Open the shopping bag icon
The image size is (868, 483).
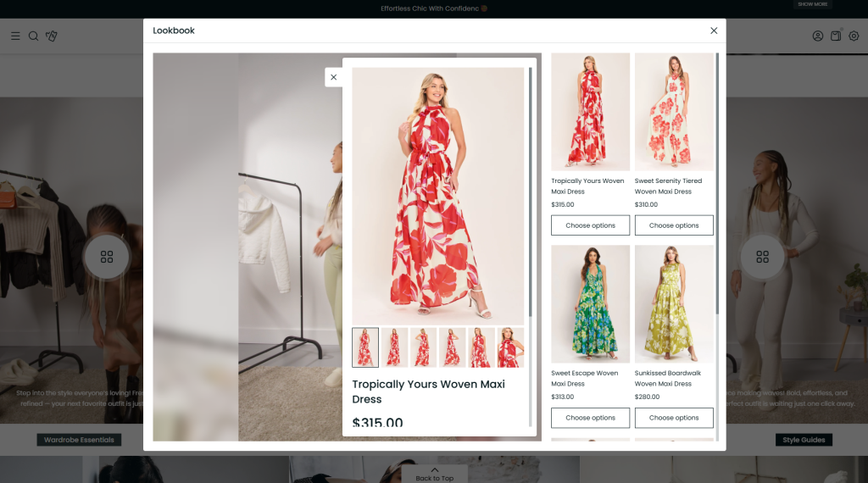point(836,36)
